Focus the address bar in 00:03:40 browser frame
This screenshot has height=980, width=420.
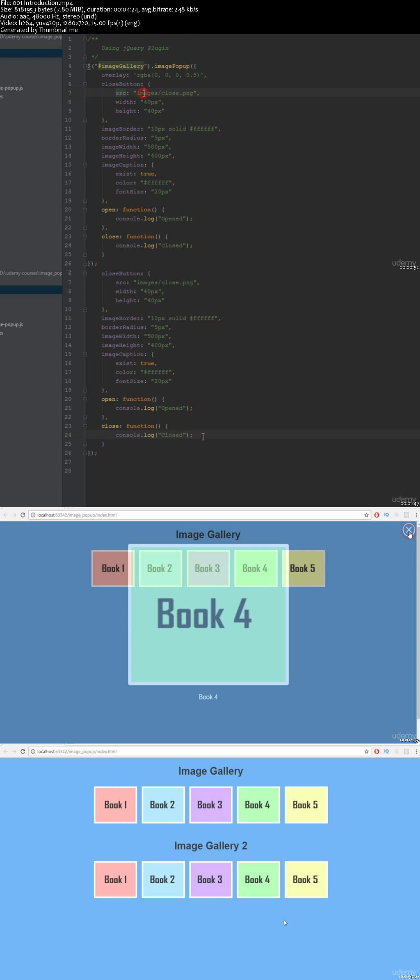[200, 751]
